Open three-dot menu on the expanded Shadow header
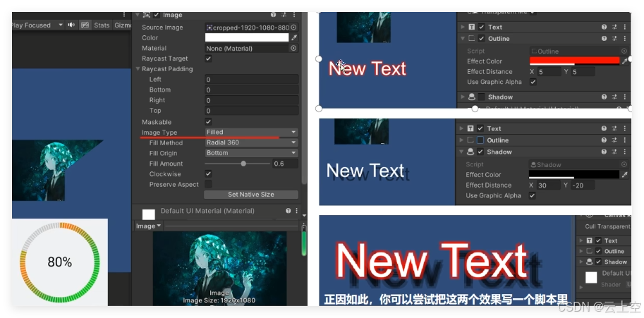This screenshot has width=644, height=318. (625, 152)
